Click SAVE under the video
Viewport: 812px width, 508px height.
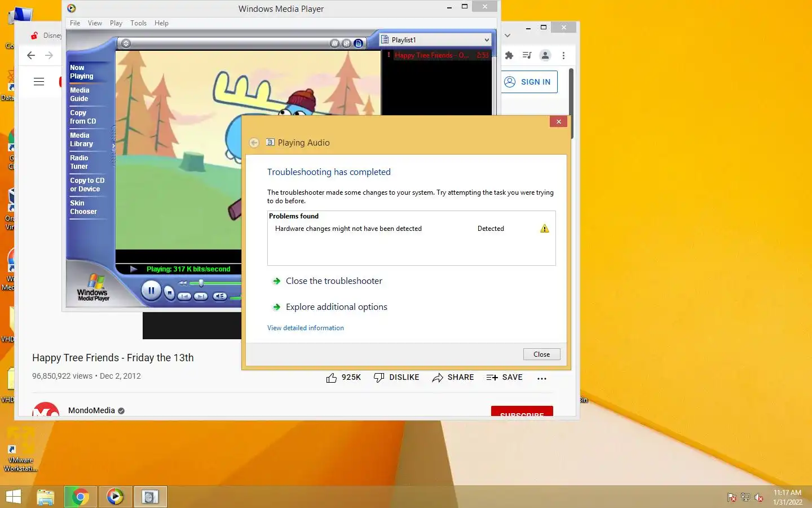pyautogui.click(x=504, y=378)
